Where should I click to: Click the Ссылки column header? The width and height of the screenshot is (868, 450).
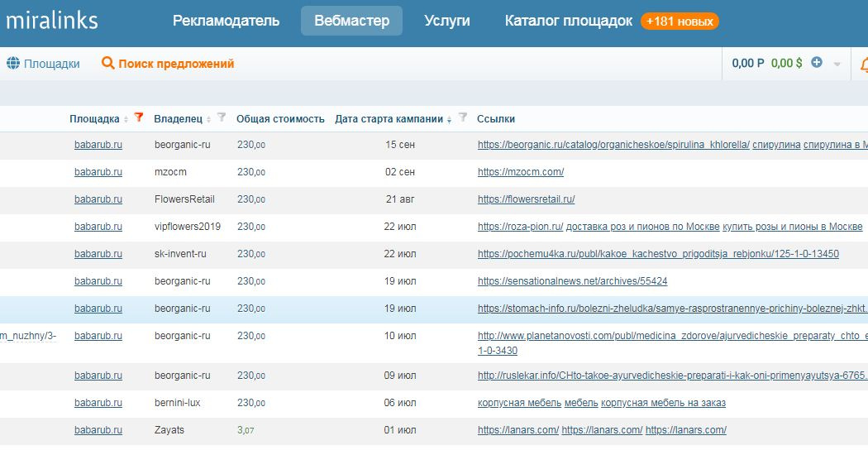click(496, 118)
